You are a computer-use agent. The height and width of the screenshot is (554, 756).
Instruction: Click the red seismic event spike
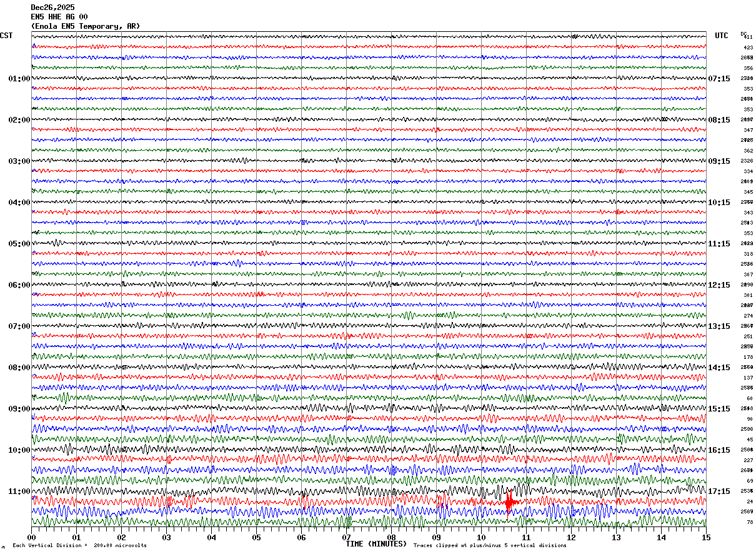click(x=510, y=501)
